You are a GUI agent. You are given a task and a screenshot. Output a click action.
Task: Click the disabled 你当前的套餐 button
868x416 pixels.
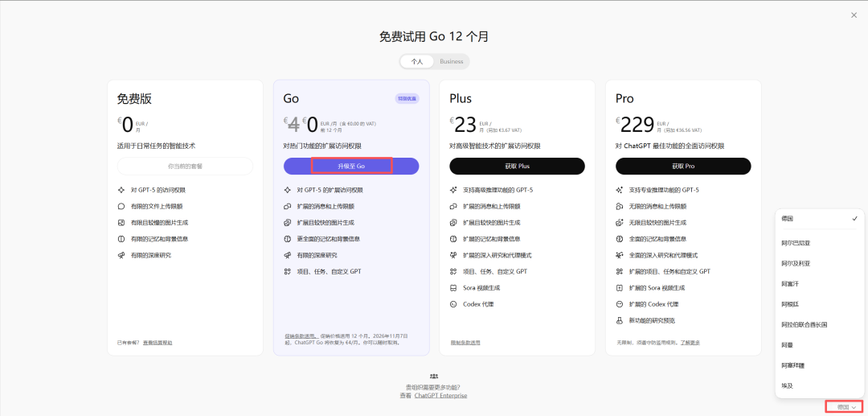pyautogui.click(x=185, y=167)
